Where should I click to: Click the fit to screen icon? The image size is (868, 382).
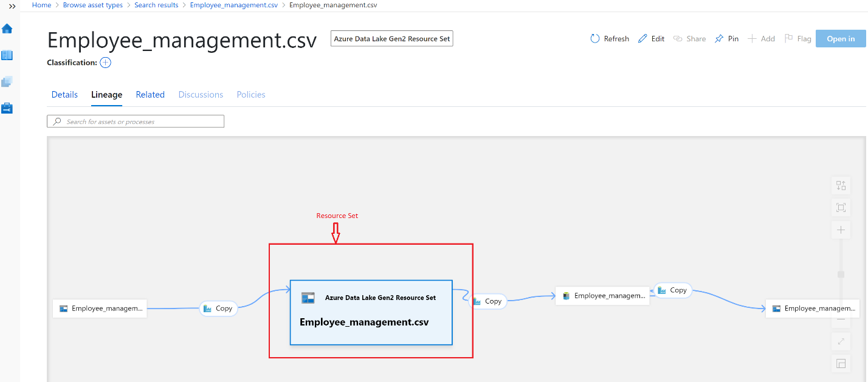point(841,208)
